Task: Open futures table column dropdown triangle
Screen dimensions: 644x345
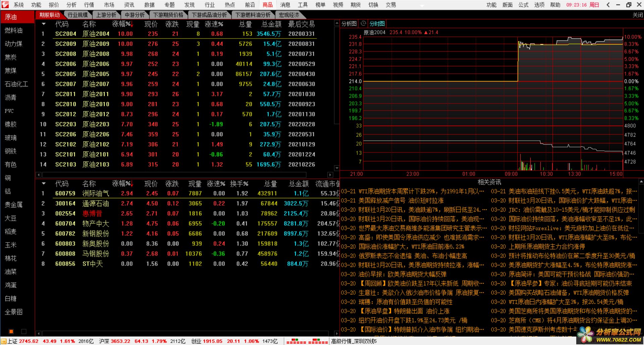Action: [x=44, y=24]
